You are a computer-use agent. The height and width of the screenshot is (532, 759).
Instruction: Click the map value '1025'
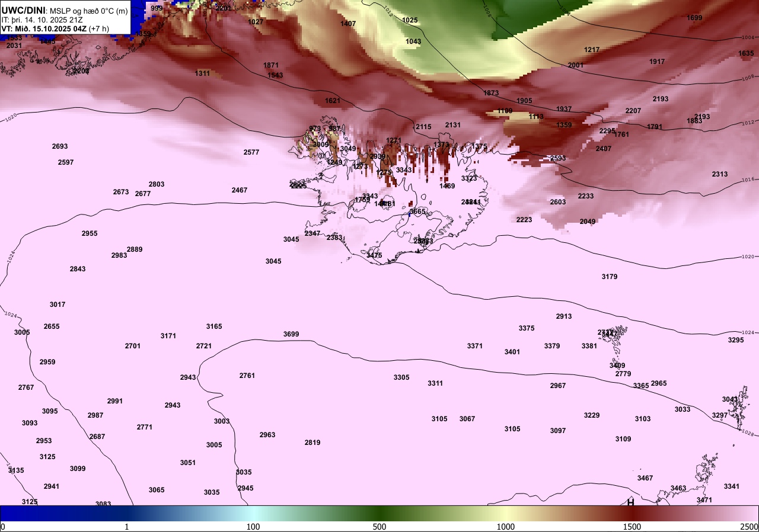[410, 20]
